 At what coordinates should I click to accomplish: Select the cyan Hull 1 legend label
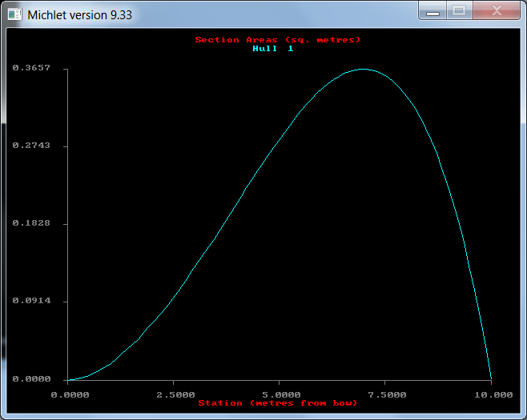click(273, 49)
